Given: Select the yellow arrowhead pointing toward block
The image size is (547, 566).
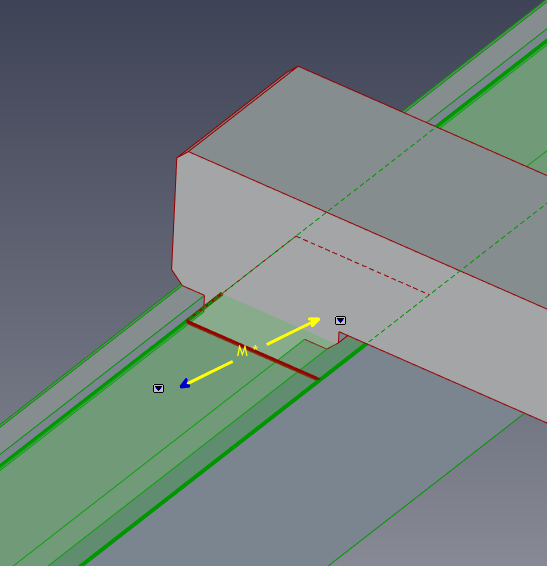Looking at the screenshot, I should click(x=314, y=320).
